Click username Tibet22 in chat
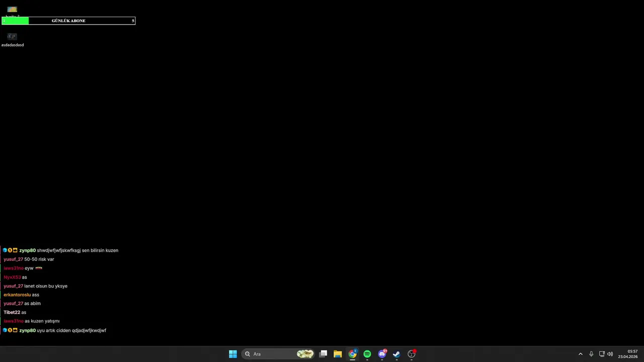The image size is (644, 362). (x=12, y=312)
